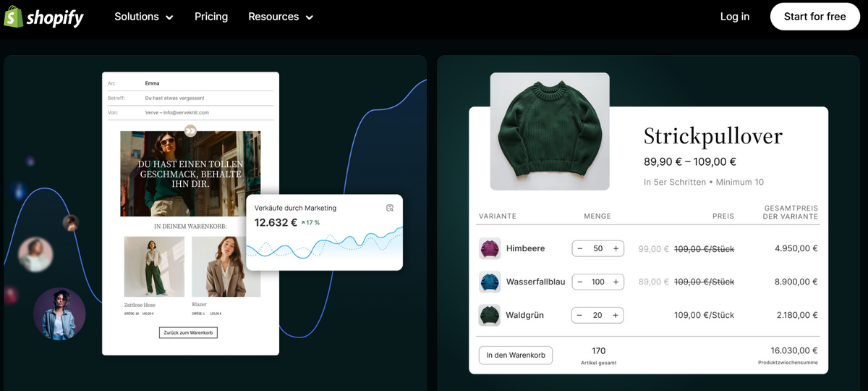Click the 4.950,00 € Himbeere total
Viewport: 868px width, 391px height.
click(796, 248)
